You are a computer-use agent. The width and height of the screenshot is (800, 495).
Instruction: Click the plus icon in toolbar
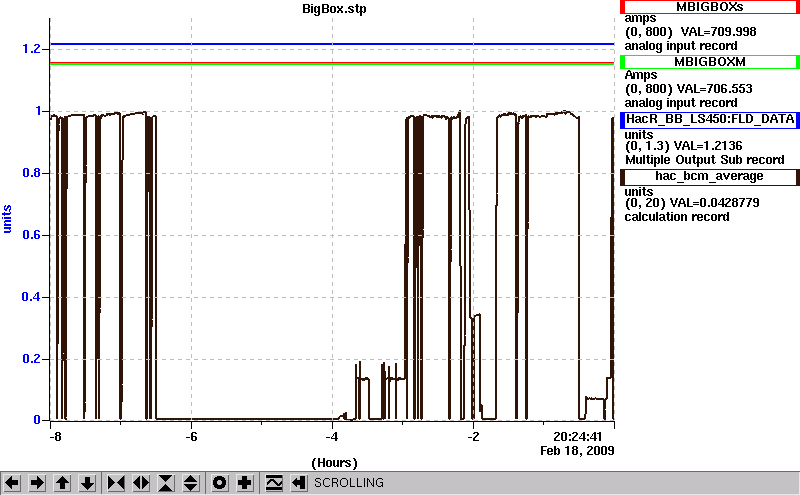point(245,483)
